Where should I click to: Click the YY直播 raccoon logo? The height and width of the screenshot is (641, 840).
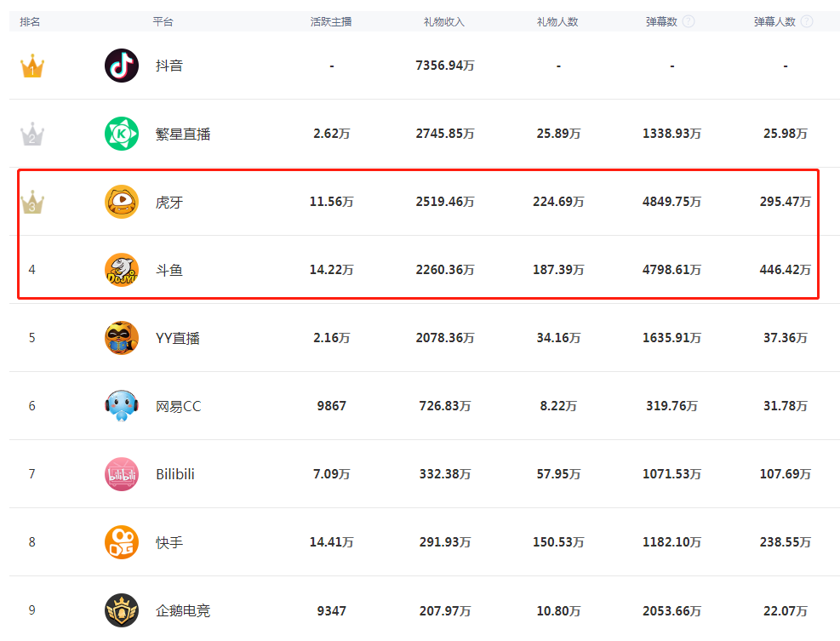122,338
